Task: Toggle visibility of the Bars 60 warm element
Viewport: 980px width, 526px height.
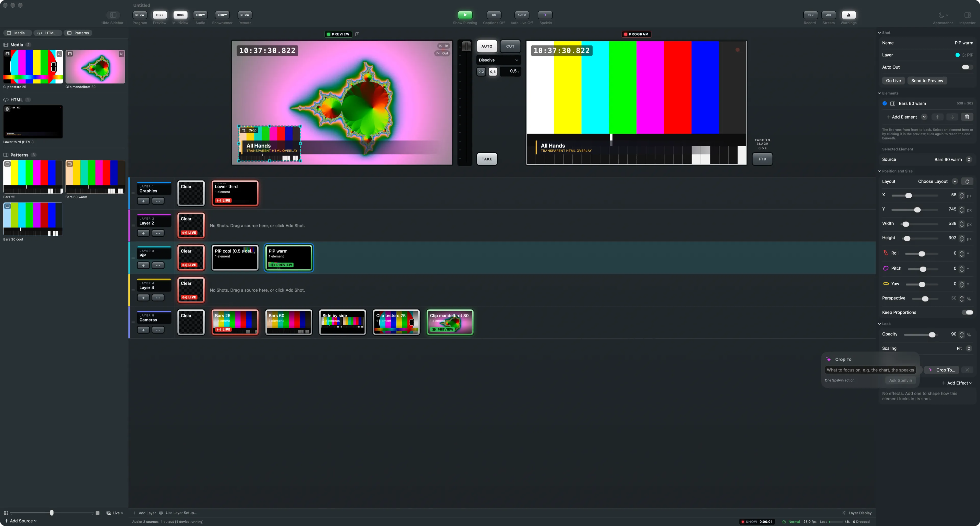Action: point(885,103)
